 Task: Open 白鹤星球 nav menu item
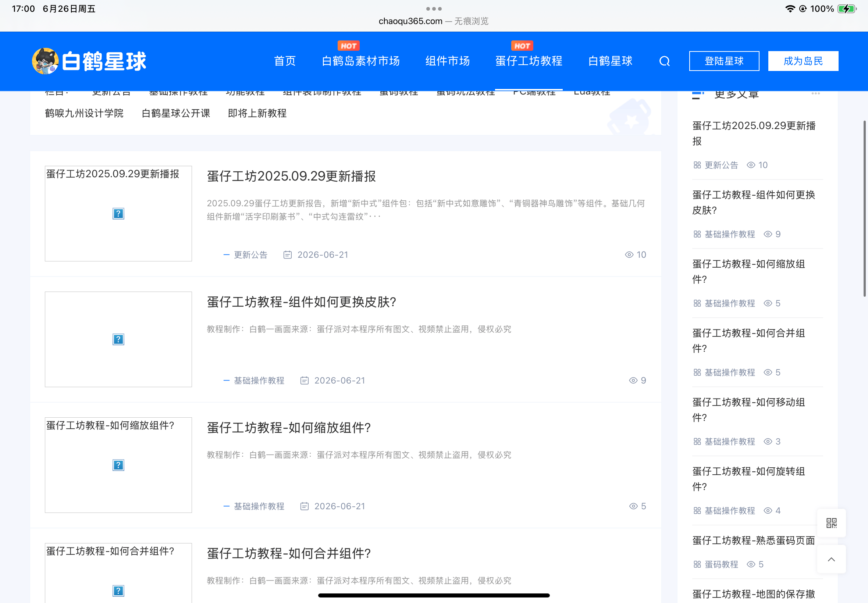pos(610,61)
